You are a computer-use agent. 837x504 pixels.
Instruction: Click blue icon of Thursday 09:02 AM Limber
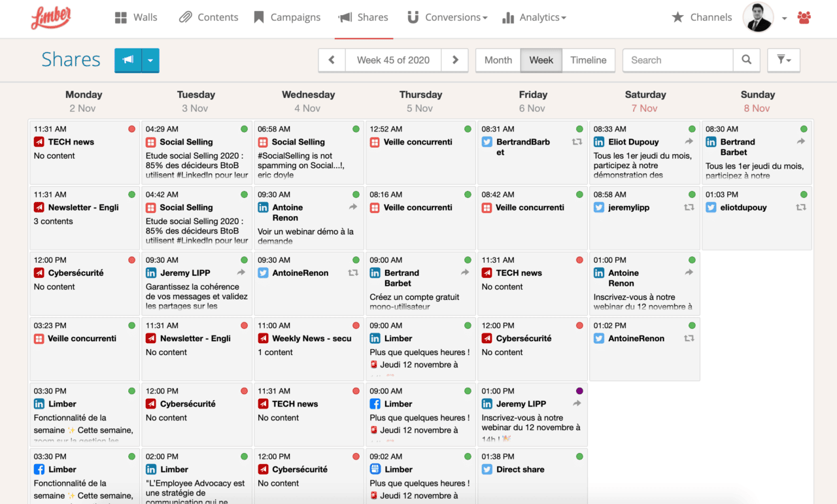click(x=375, y=469)
